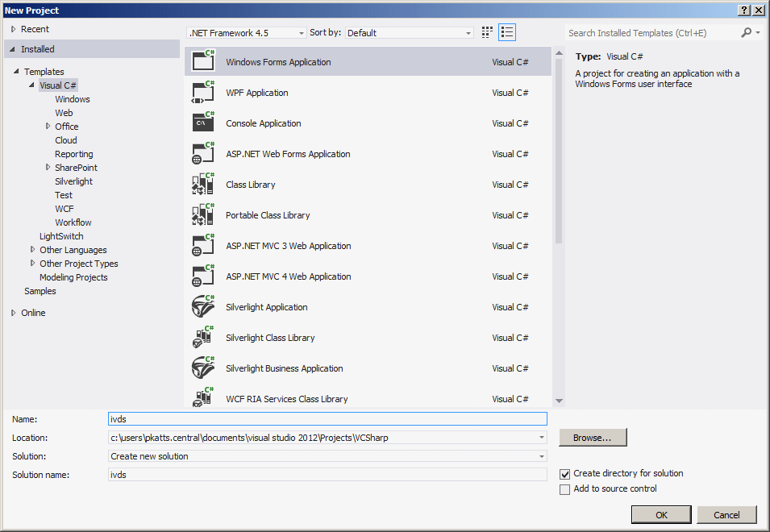The image size is (770, 532).
Task: Select the Workflow category
Action: coord(73,222)
